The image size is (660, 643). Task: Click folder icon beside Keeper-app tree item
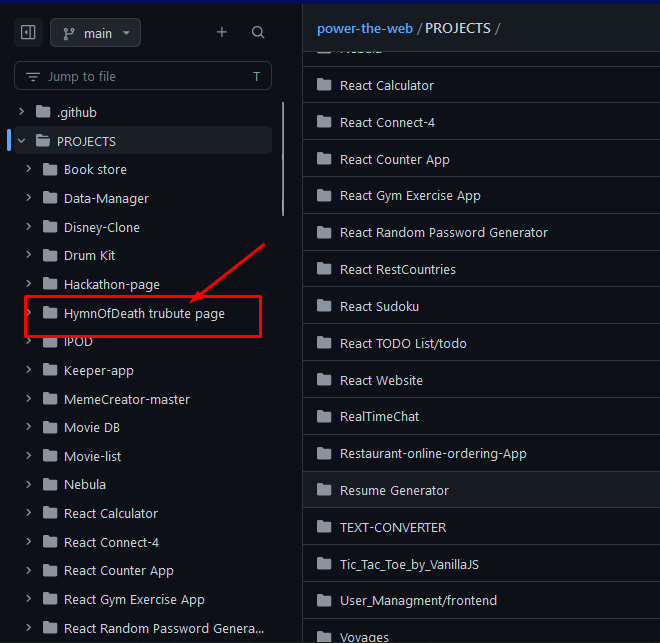50,370
